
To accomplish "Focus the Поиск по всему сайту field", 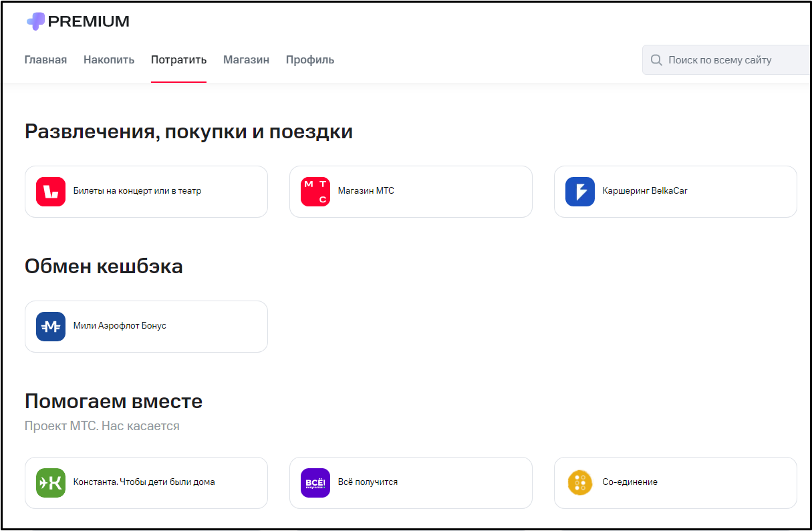I will [x=727, y=60].
